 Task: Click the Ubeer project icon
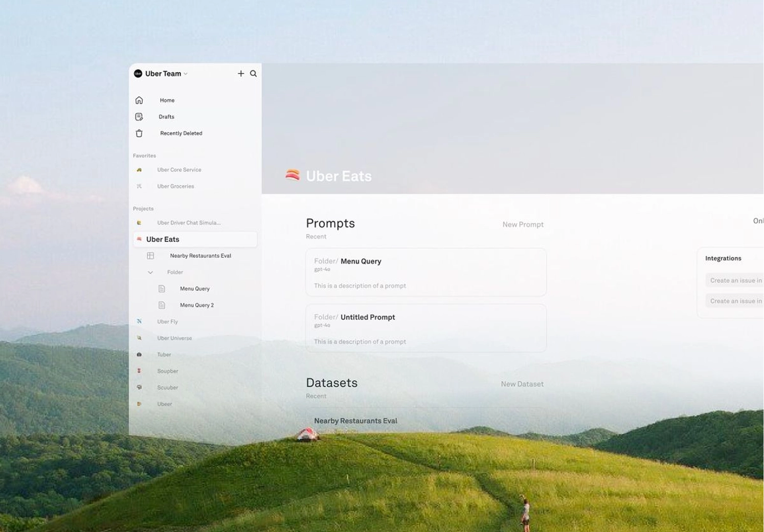click(139, 404)
